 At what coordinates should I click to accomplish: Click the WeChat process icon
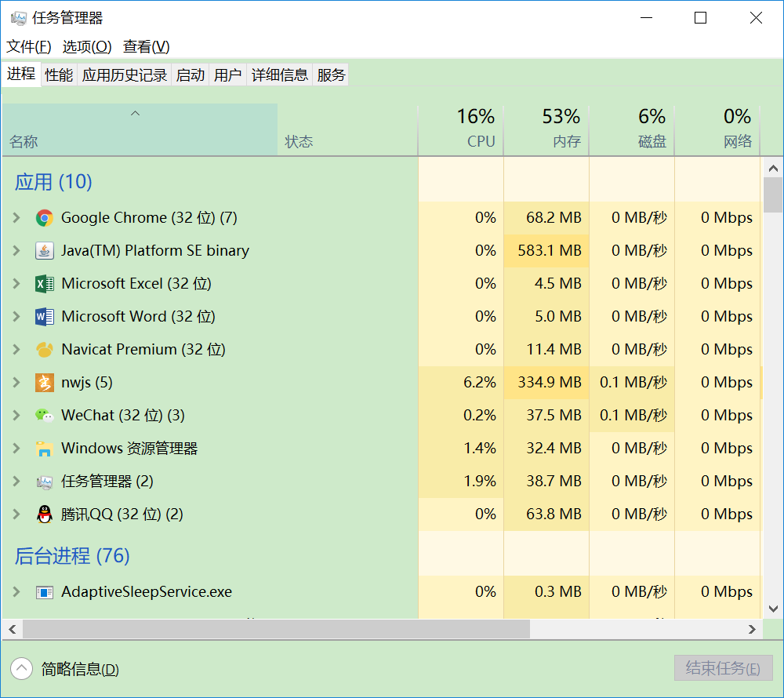pos(45,416)
